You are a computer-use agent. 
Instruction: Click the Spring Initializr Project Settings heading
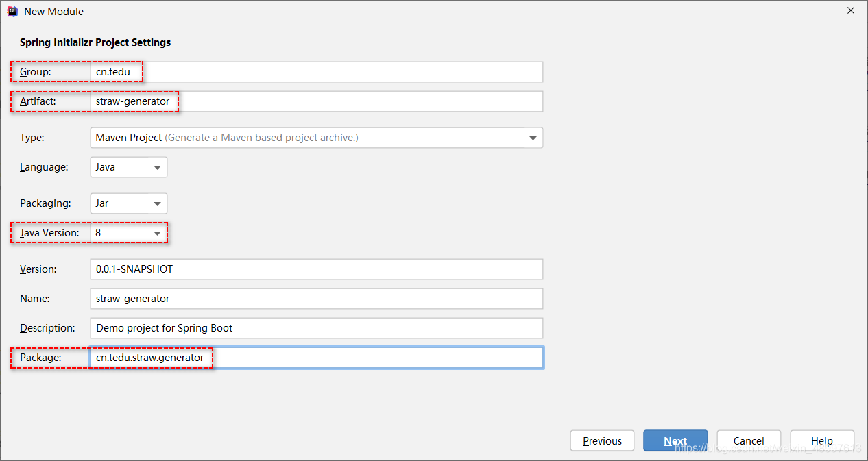tap(95, 42)
